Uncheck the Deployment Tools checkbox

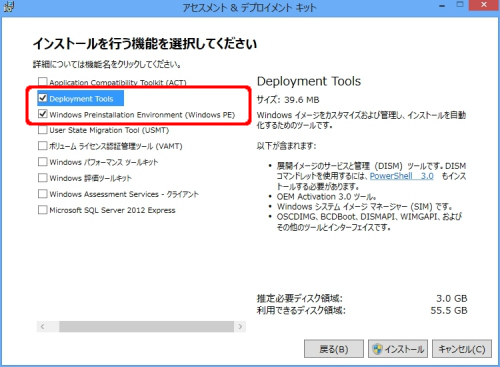[x=43, y=98]
